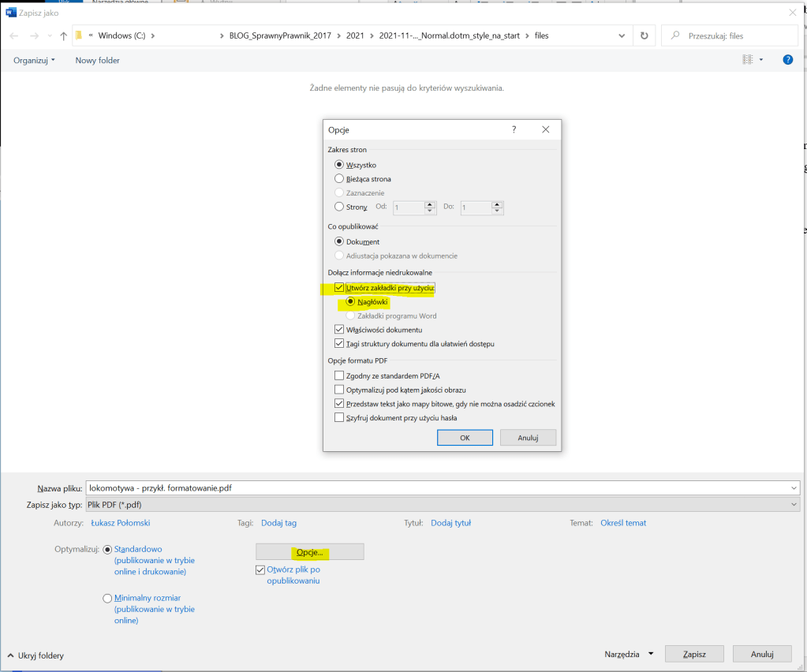Click the question mark in Opcje dialog
The image size is (807, 672).
pos(514,130)
